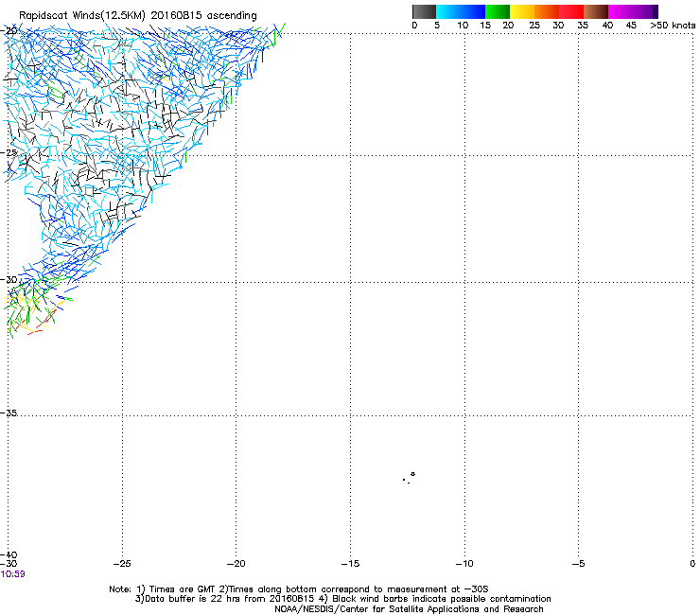Click the latitude label '-40'
The width and height of the screenshot is (700, 615).
tap(9, 555)
